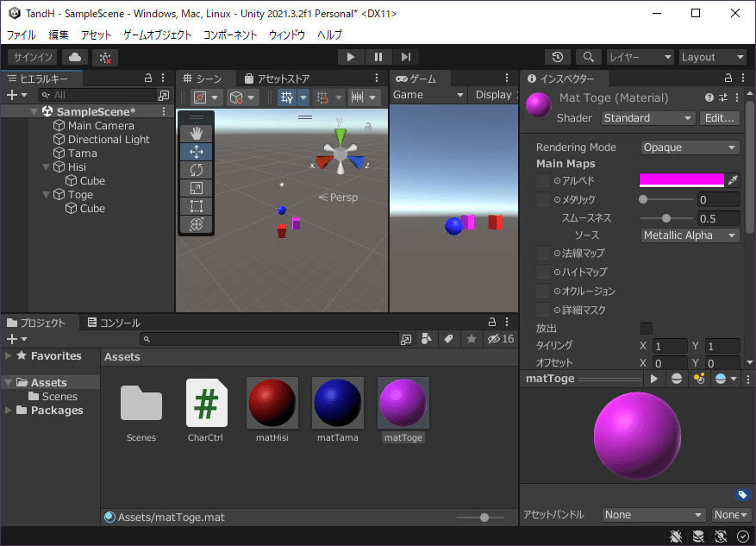Screen dimensions: 756x546
Task: Select Main Camera in Hierarchy
Action: point(101,126)
